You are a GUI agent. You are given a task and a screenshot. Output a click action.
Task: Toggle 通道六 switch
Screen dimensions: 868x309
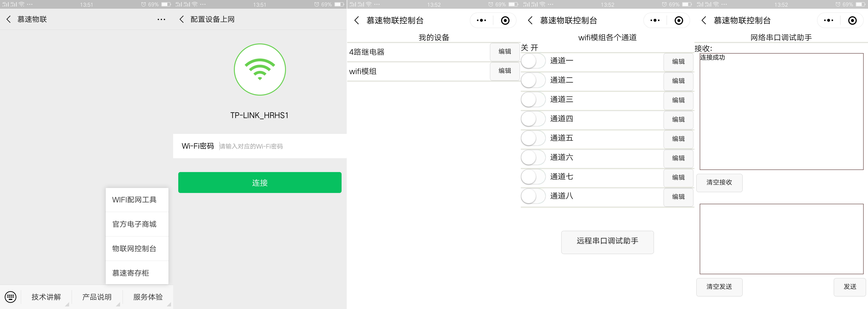[x=533, y=158]
